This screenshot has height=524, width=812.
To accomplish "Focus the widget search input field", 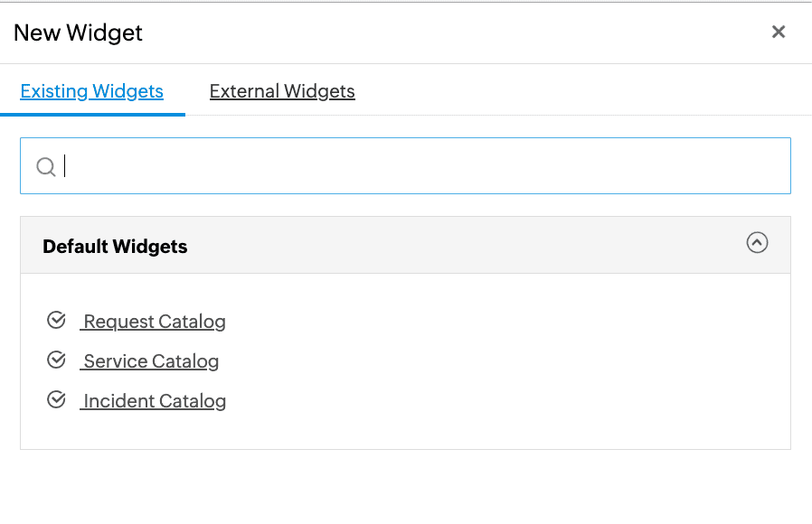I will [x=407, y=166].
